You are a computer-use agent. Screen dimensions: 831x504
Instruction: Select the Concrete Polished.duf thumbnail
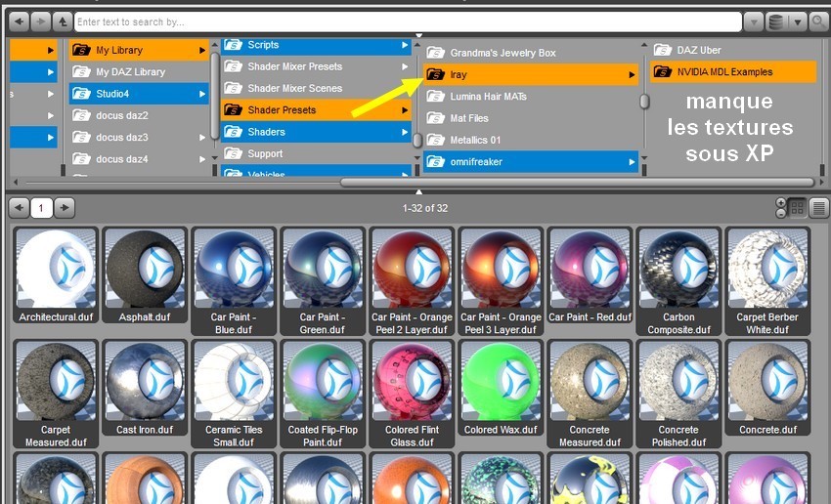pyautogui.click(x=678, y=395)
